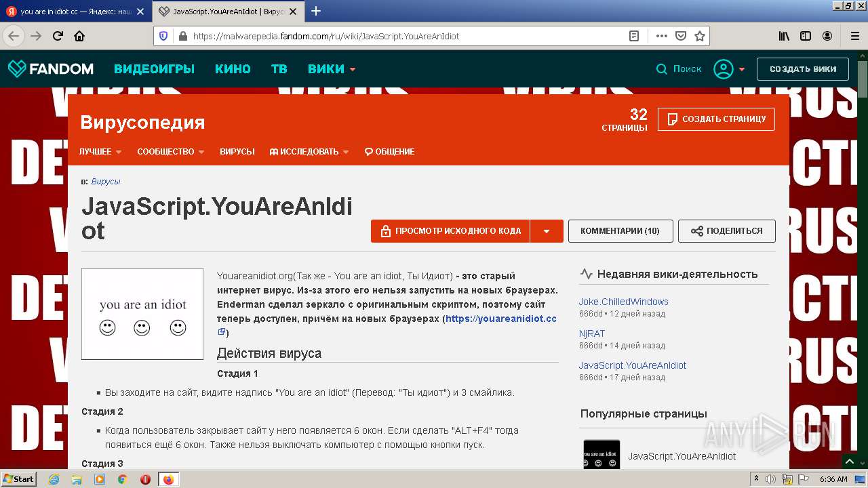Toggle Reader View icon in address bar
The image size is (868, 488).
[x=634, y=36]
